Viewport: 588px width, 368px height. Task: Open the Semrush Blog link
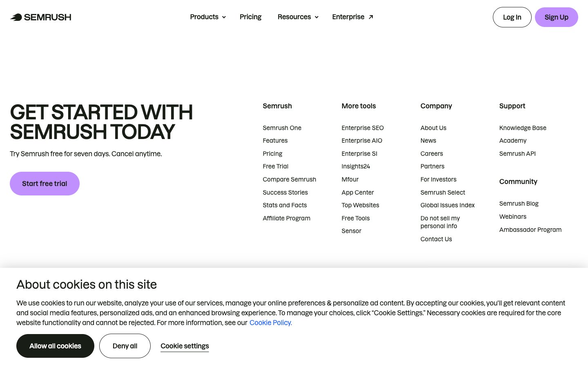519,204
